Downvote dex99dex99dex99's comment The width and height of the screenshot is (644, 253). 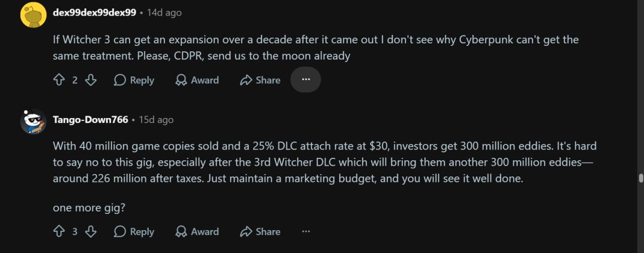tap(90, 80)
